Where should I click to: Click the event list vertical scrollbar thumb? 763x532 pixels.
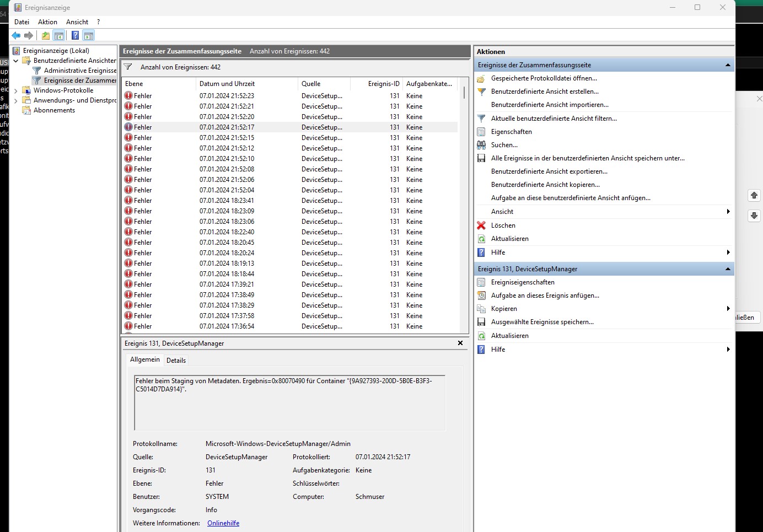pyautogui.click(x=464, y=92)
